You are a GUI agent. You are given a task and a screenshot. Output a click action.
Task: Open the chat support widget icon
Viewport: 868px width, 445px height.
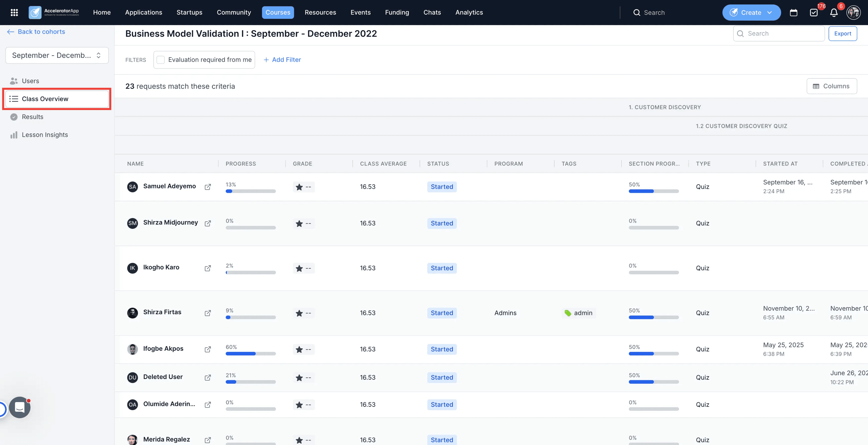(20, 407)
